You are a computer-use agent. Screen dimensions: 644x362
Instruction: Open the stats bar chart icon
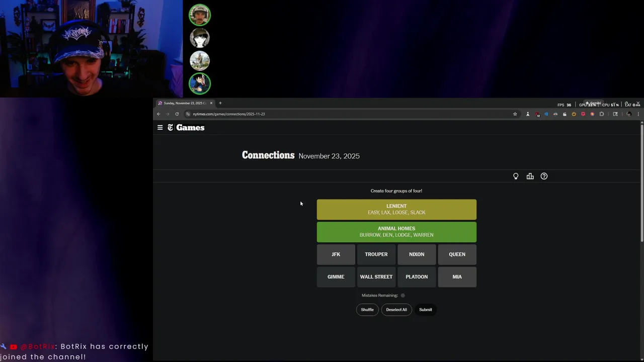(x=530, y=176)
